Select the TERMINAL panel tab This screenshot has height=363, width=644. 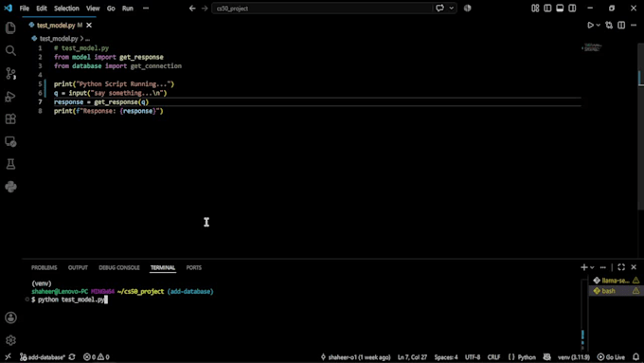click(x=163, y=267)
